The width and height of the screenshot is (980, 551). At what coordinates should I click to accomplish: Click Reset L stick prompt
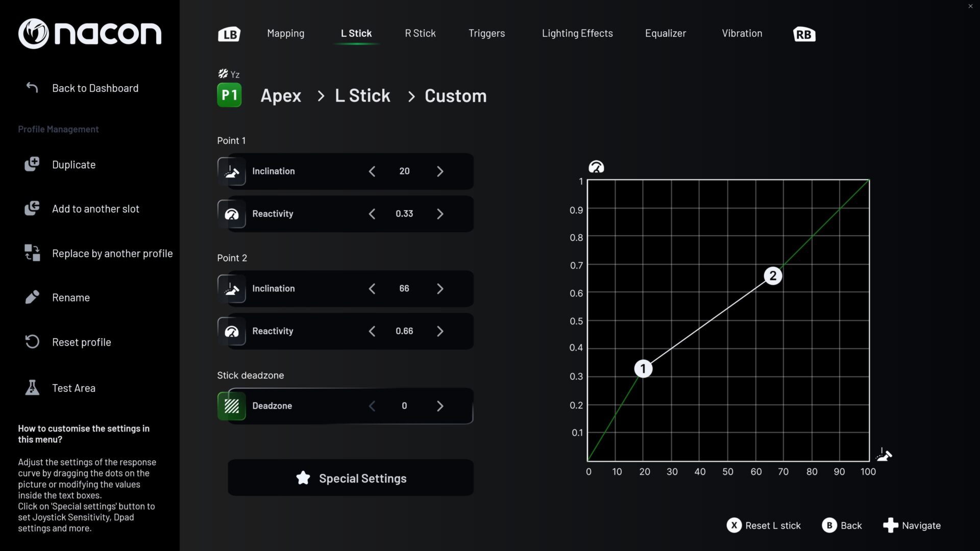pos(764,525)
